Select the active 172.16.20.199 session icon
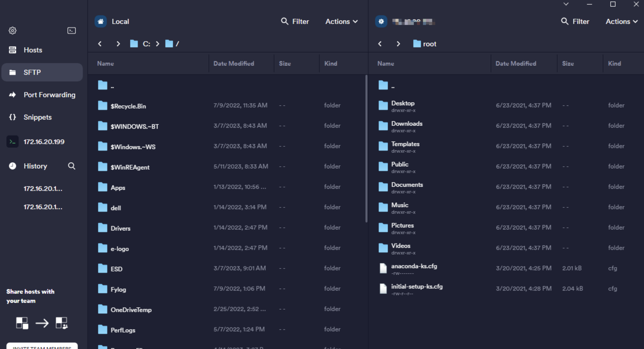Viewport: 644px width, 349px height. click(x=13, y=142)
